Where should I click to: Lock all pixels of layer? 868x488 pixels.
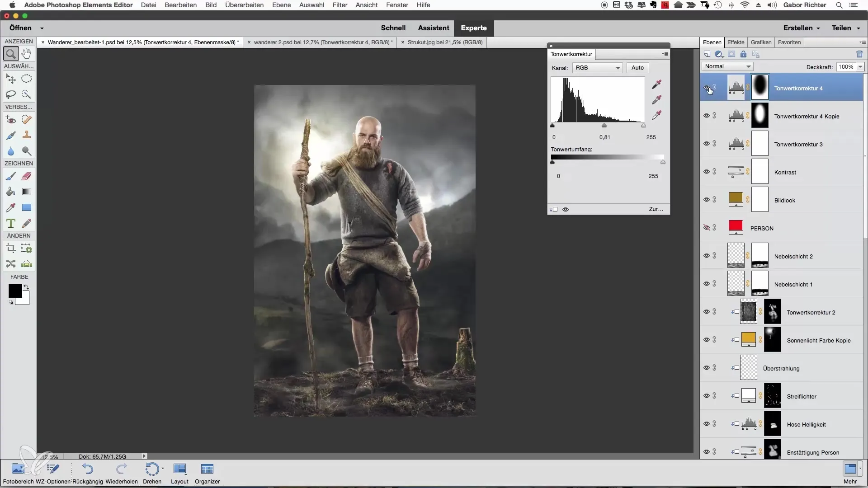point(743,54)
